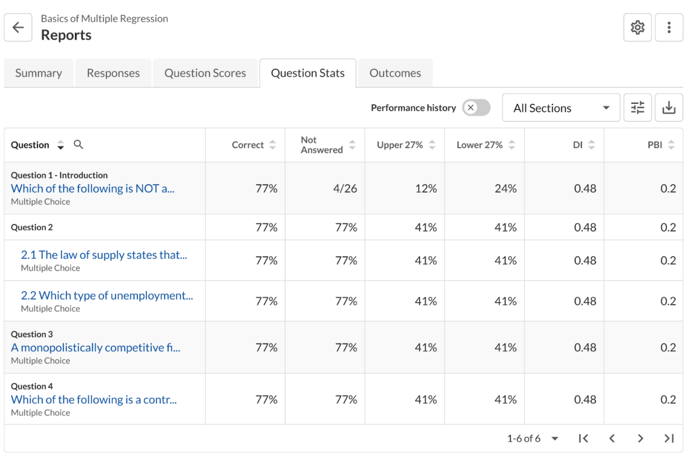Open the settings gear icon
The image size is (688, 459).
click(x=637, y=28)
